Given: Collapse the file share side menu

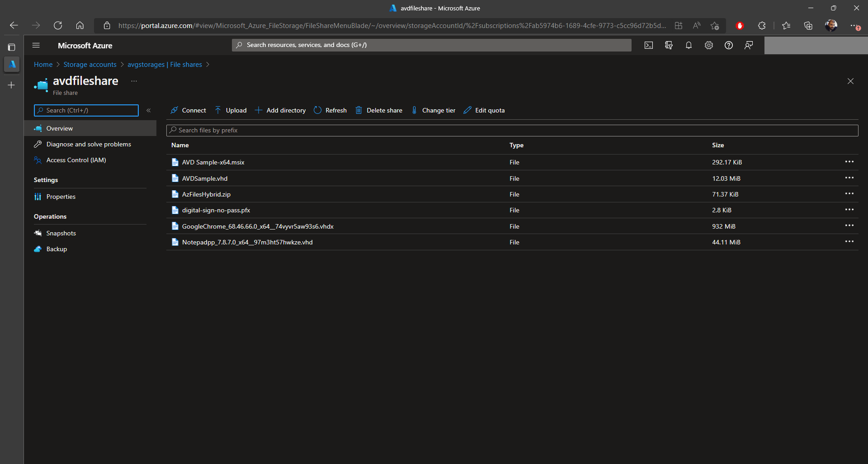Looking at the screenshot, I should pyautogui.click(x=148, y=110).
